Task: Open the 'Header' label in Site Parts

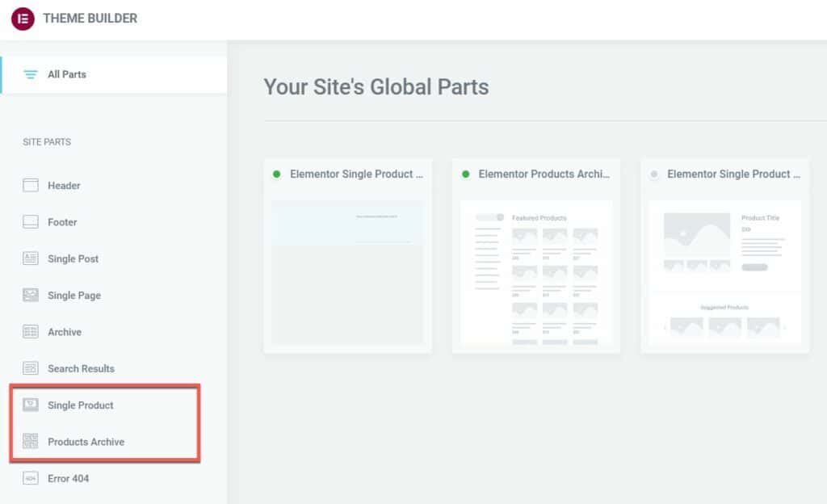Action: [x=64, y=186]
